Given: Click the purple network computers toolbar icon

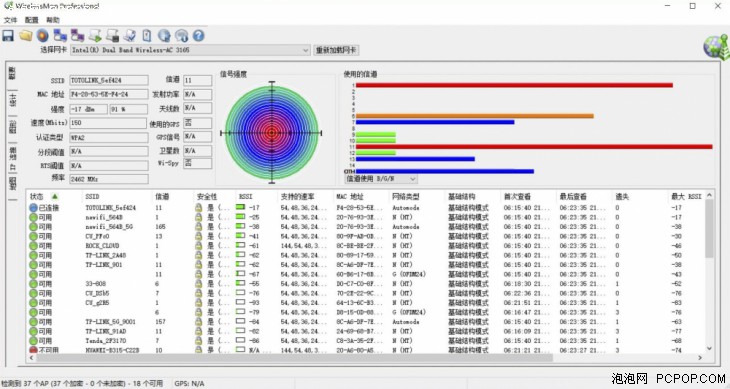Looking at the screenshot, I should point(77,35).
